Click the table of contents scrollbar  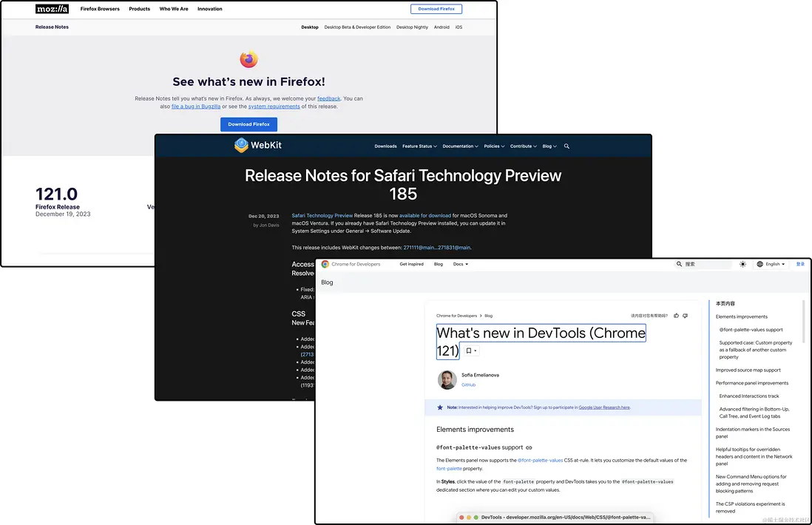[804, 322]
